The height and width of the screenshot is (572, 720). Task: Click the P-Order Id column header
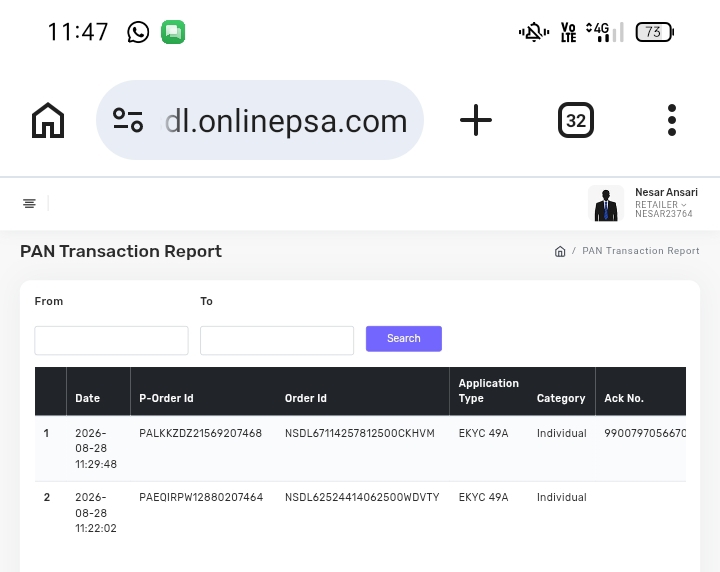166,398
